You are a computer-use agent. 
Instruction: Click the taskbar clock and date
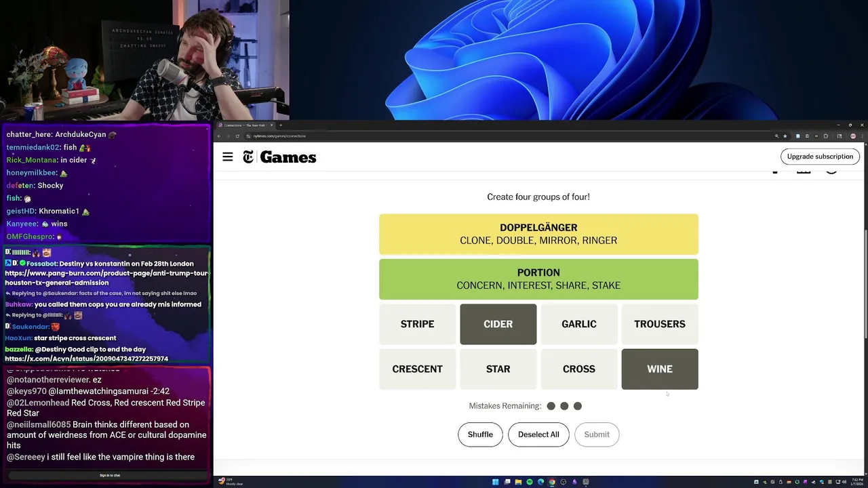(x=856, y=482)
